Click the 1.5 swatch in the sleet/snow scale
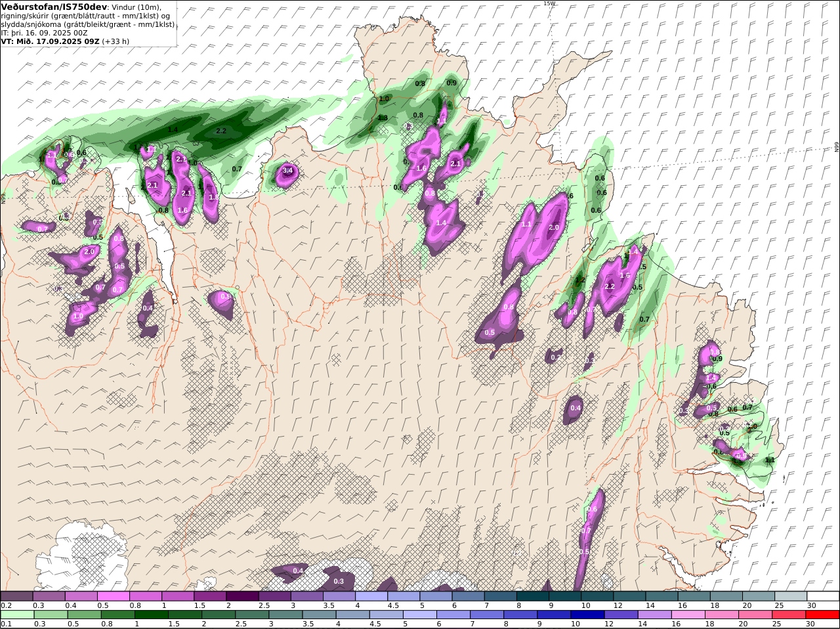The width and height of the screenshot is (840, 629). click(210, 596)
